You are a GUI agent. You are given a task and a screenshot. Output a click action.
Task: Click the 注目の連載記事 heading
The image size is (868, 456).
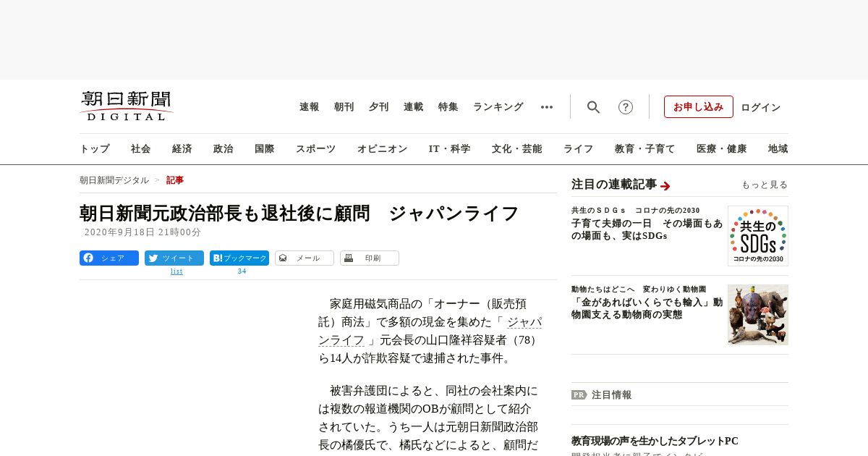coord(614,185)
